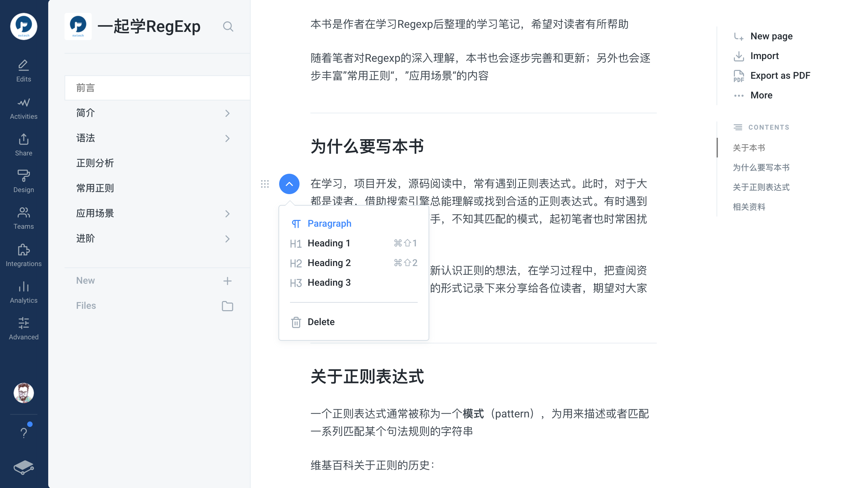Open the user avatar profile

(23, 393)
